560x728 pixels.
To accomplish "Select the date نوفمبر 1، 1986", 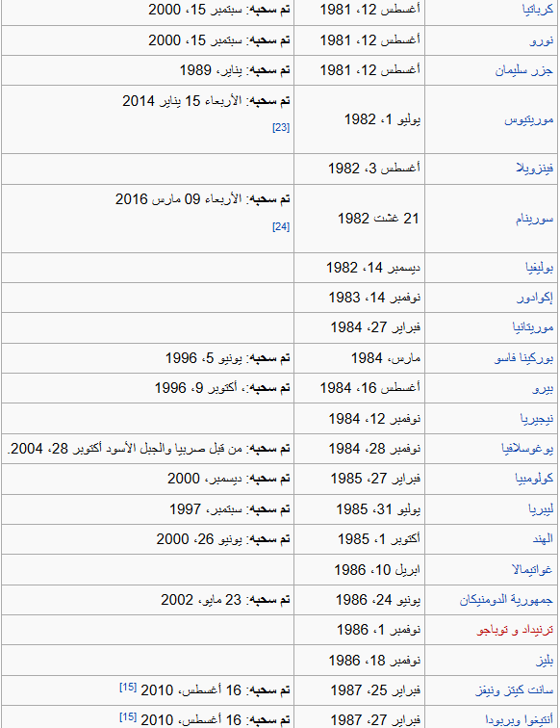I will tap(379, 630).
